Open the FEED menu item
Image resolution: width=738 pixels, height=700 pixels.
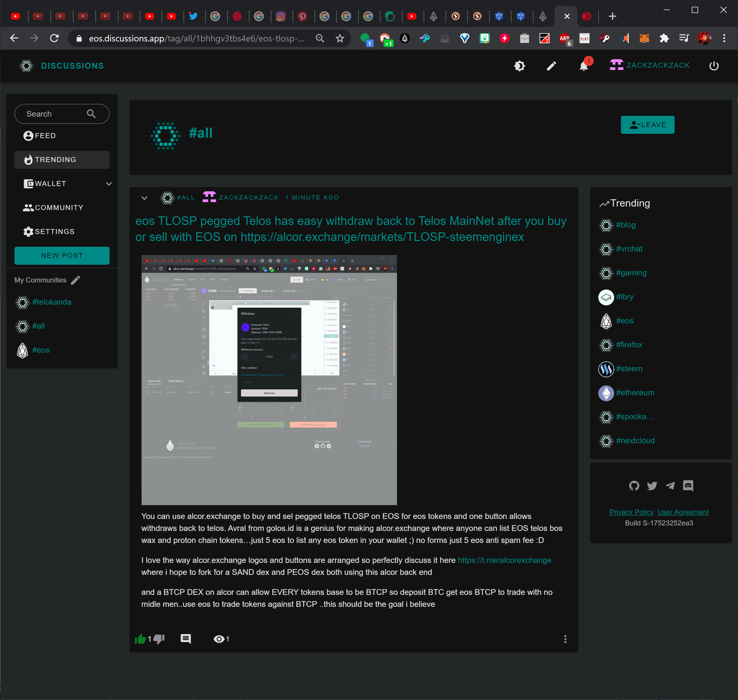point(62,136)
